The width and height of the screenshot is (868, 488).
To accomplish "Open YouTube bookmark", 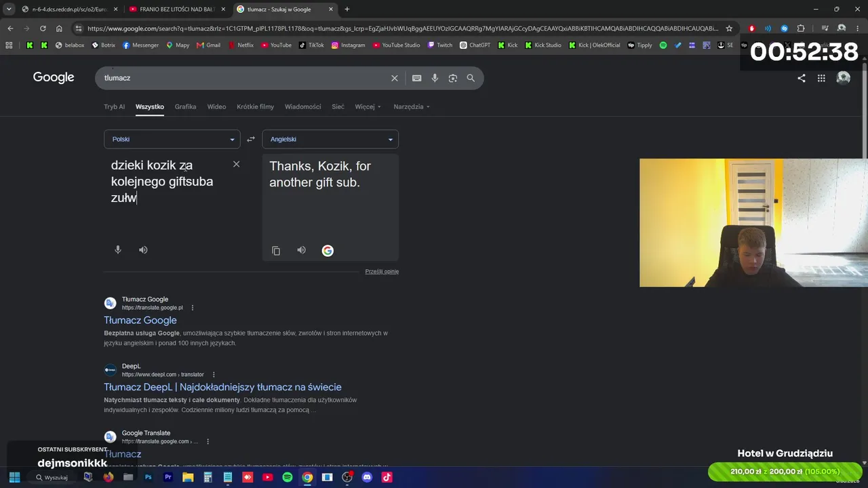I will point(276,45).
